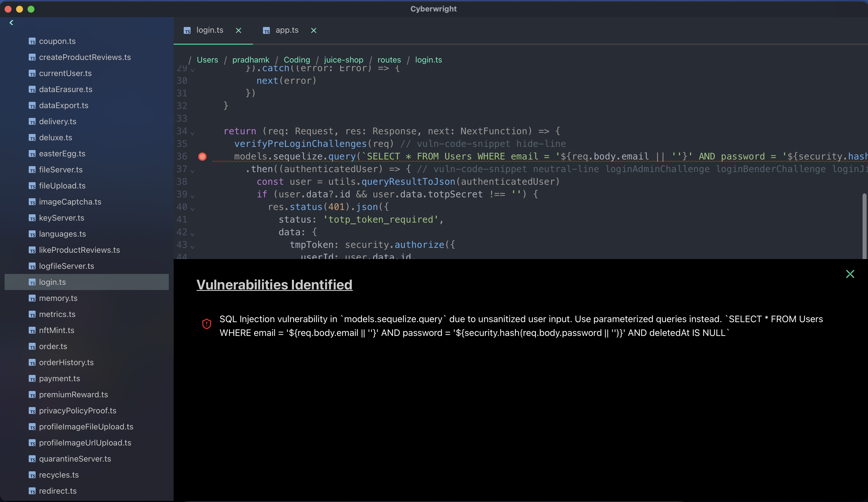Click the TypeScript file icon on app.ts tab
The image size is (868, 502).
(266, 31)
